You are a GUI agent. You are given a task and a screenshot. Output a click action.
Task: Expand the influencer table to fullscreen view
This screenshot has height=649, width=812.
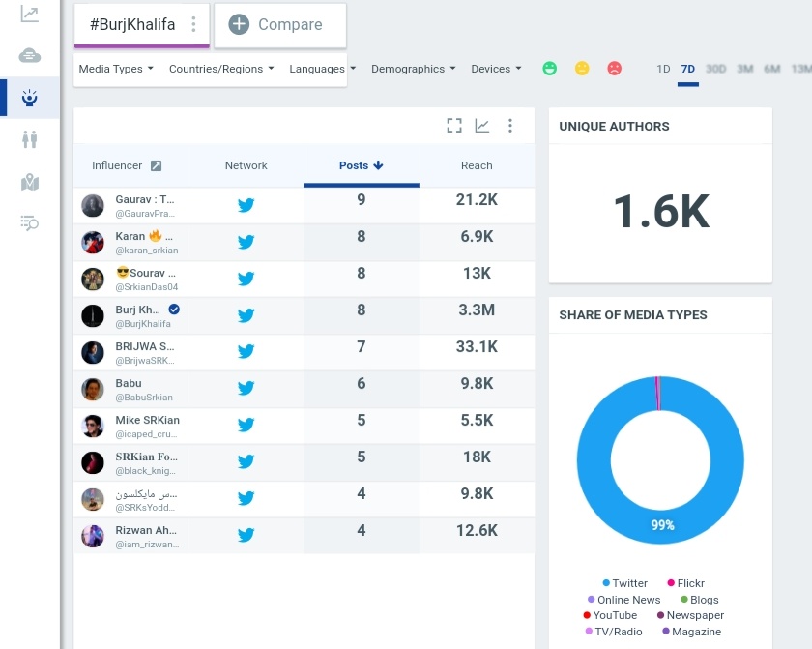click(454, 125)
